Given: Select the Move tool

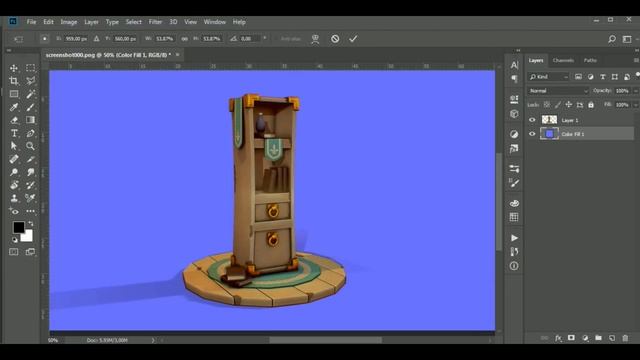Looking at the screenshot, I should click(14, 68).
